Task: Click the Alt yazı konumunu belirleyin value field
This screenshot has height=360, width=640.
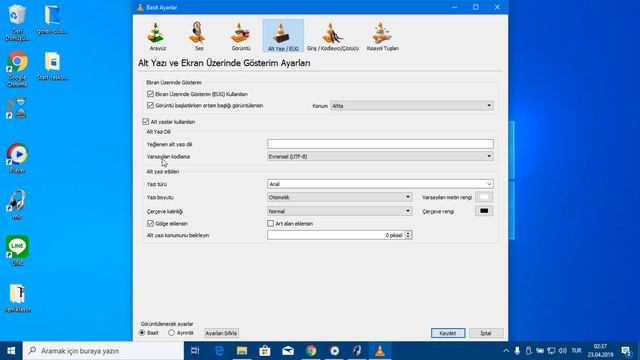Action: [x=336, y=235]
